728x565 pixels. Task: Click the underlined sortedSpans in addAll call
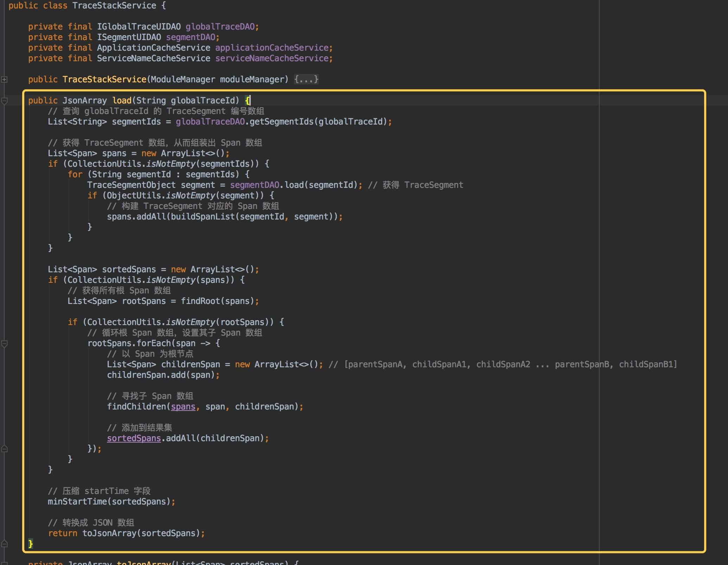(134, 438)
